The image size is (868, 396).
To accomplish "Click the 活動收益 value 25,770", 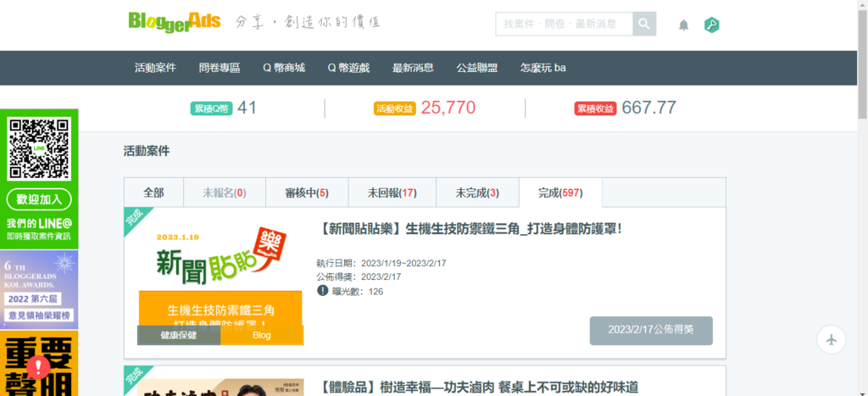I will pyautogui.click(x=448, y=108).
